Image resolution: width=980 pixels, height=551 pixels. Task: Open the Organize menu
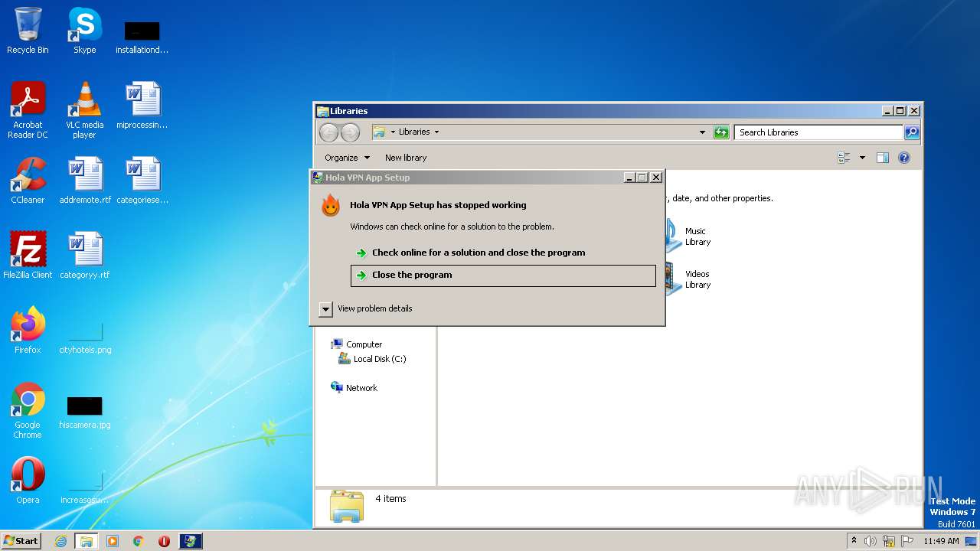347,158
